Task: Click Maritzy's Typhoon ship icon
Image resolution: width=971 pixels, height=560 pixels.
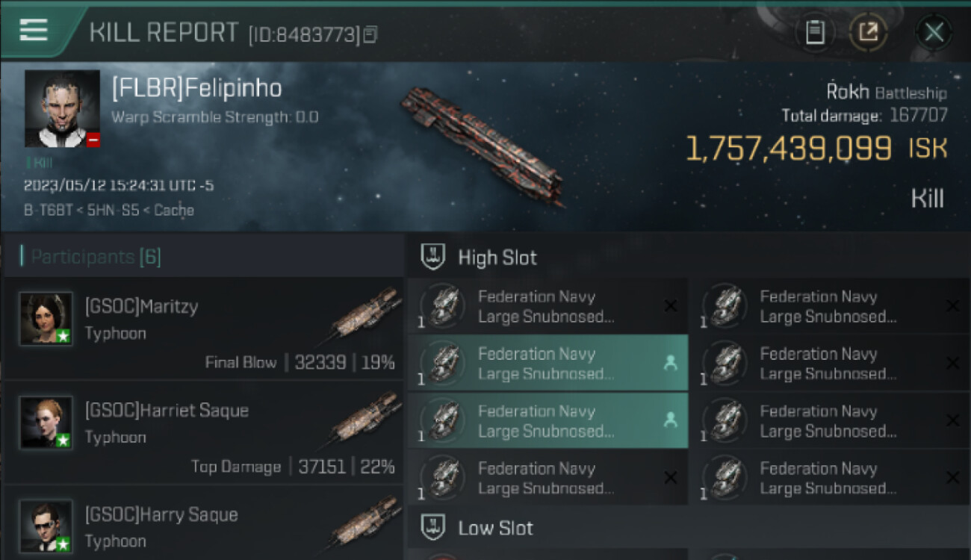Action: click(366, 315)
